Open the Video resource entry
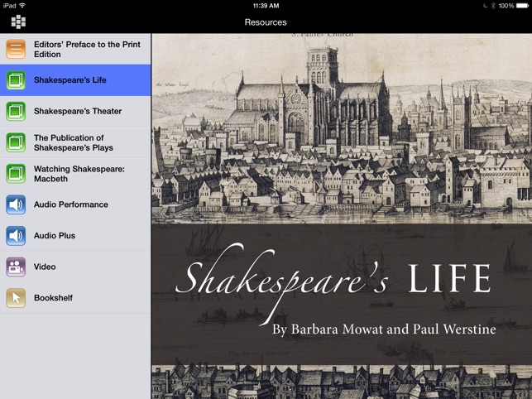Viewport: 532px width, 399px height. coord(75,267)
